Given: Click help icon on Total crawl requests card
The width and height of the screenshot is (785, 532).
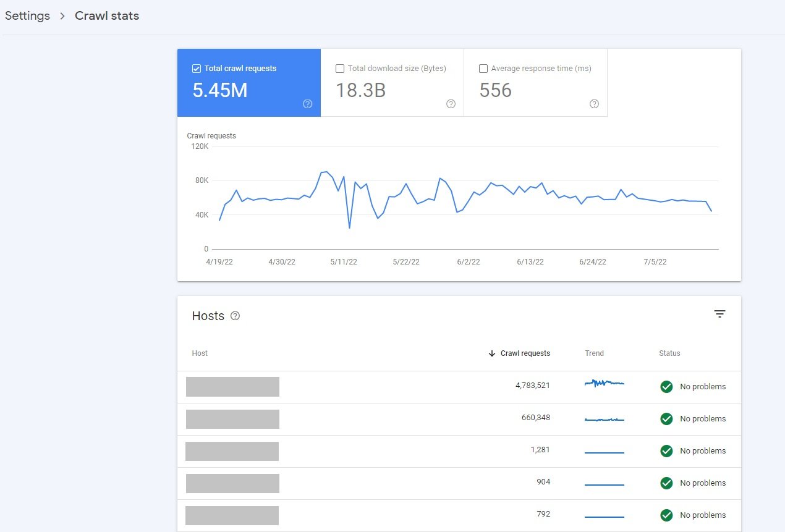Looking at the screenshot, I should [308, 104].
